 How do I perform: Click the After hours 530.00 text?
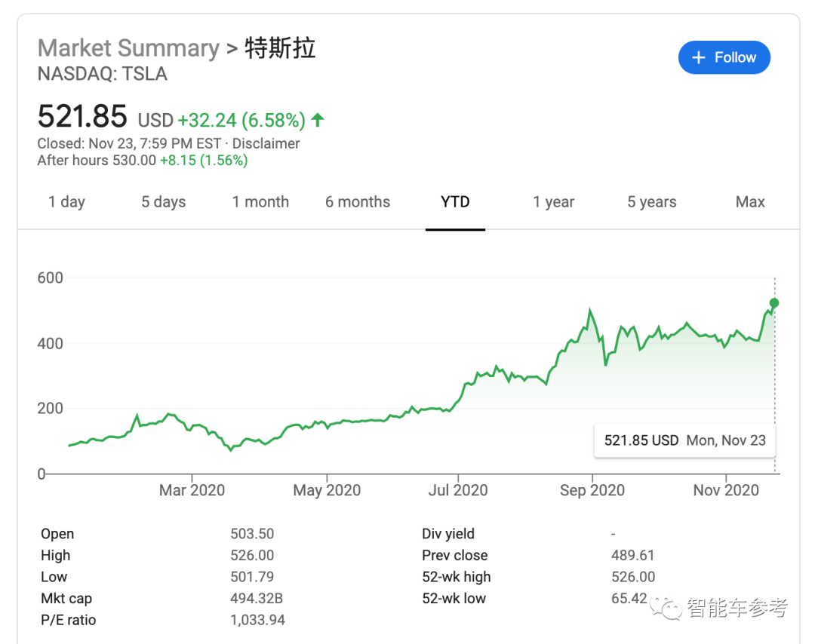click(x=96, y=160)
